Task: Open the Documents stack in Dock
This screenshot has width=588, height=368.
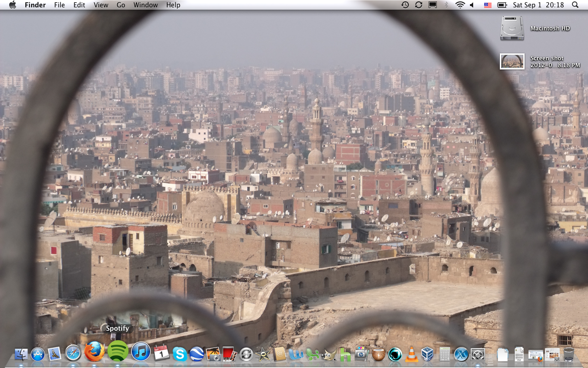Action: [503, 354]
